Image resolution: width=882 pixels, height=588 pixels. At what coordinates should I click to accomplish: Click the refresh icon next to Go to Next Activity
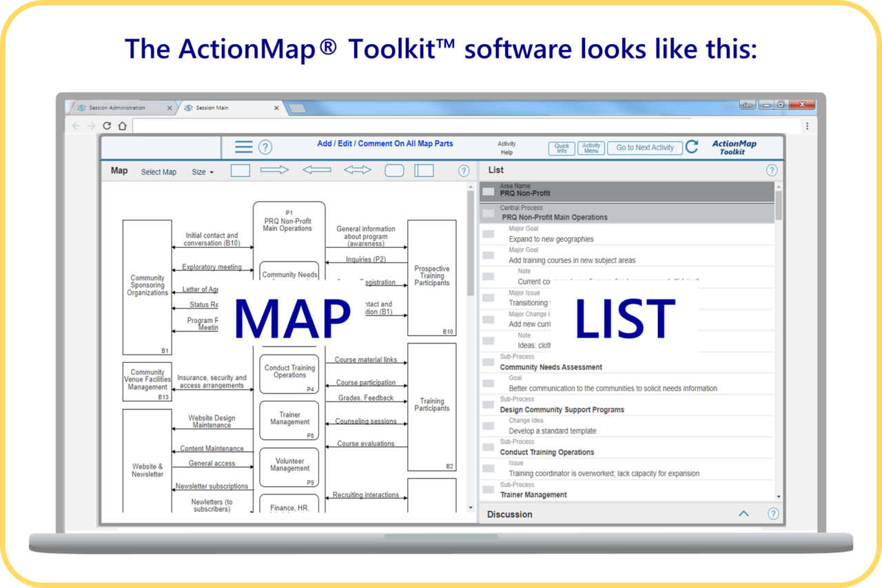pyautogui.click(x=692, y=147)
